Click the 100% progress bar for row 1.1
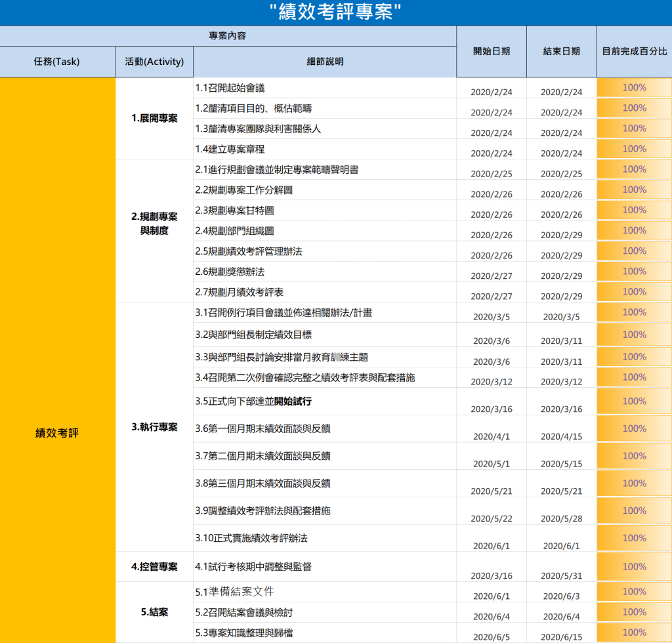 [634, 88]
